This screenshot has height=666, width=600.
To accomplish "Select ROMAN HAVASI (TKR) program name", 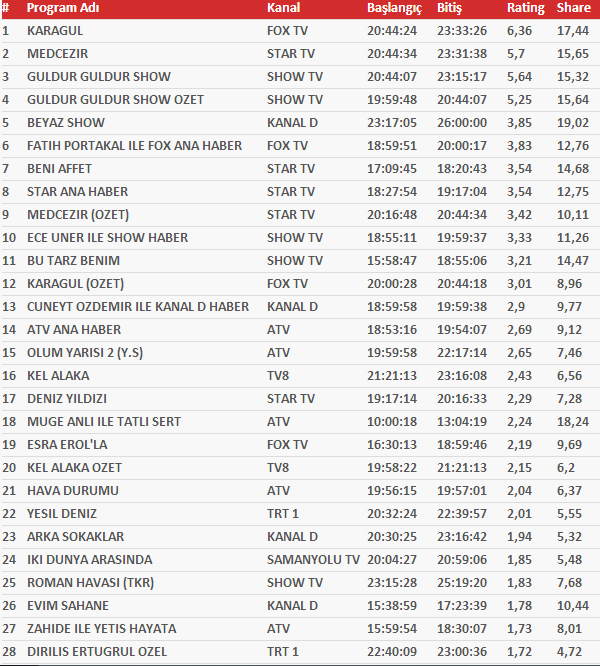I will 90,582.
